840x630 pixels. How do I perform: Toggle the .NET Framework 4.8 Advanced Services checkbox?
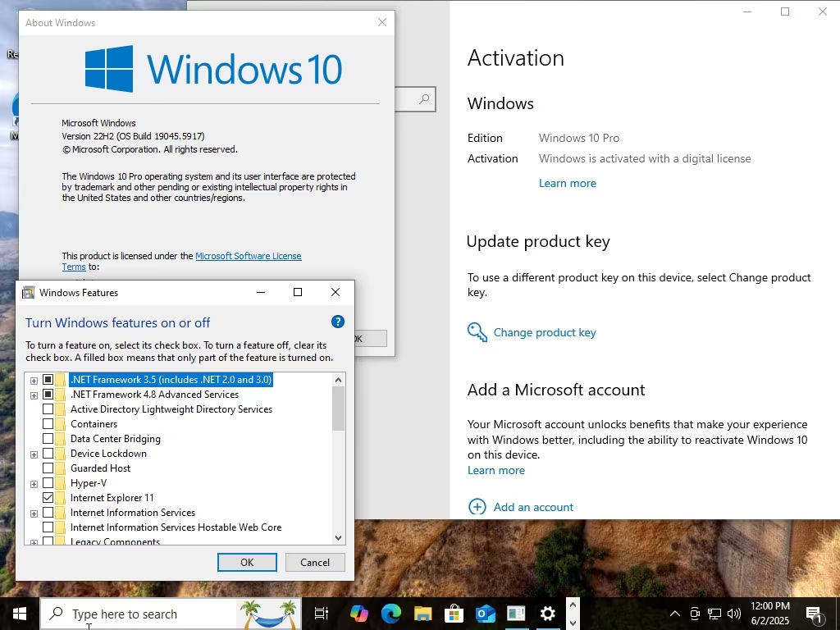click(x=48, y=395)
